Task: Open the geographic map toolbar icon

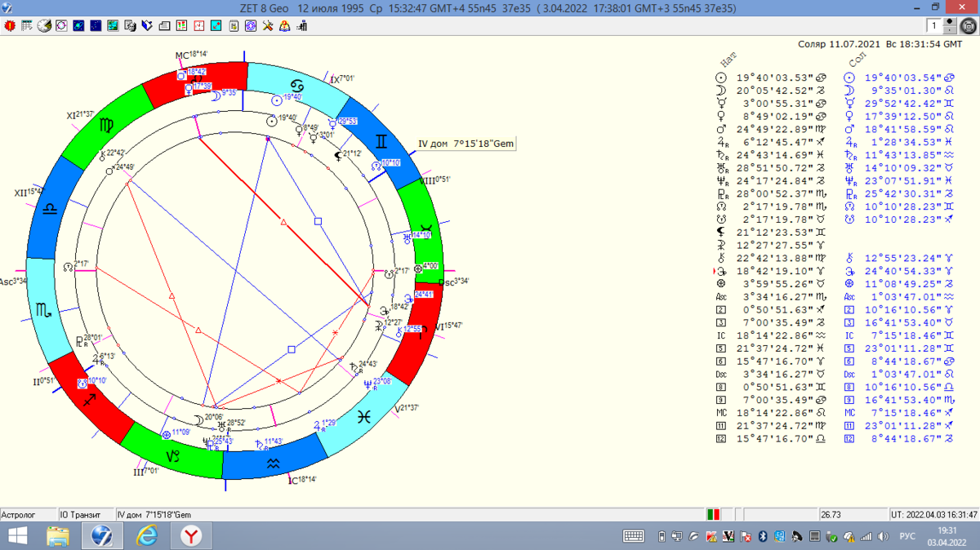Action: coord(113,26)
